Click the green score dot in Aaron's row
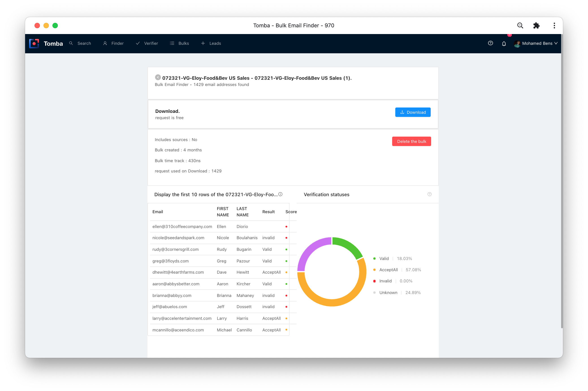This screenshot has width=588, height=391. (286, 284)
